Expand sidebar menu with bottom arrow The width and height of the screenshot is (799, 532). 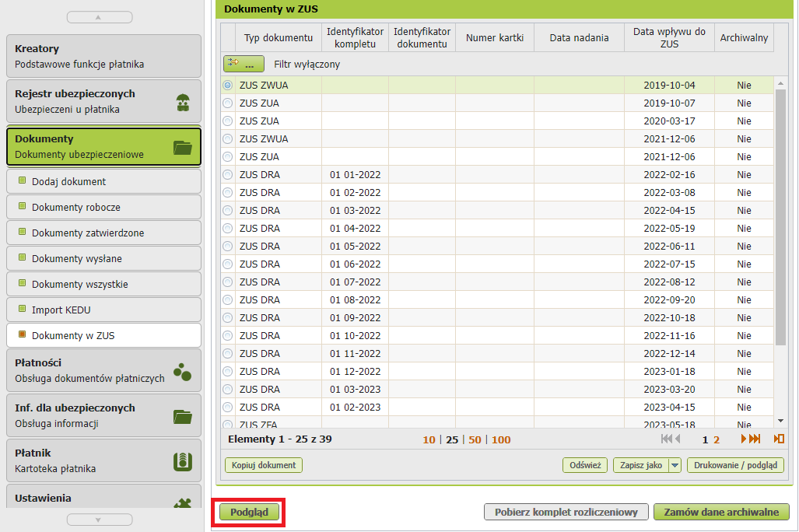click(100, 520)
